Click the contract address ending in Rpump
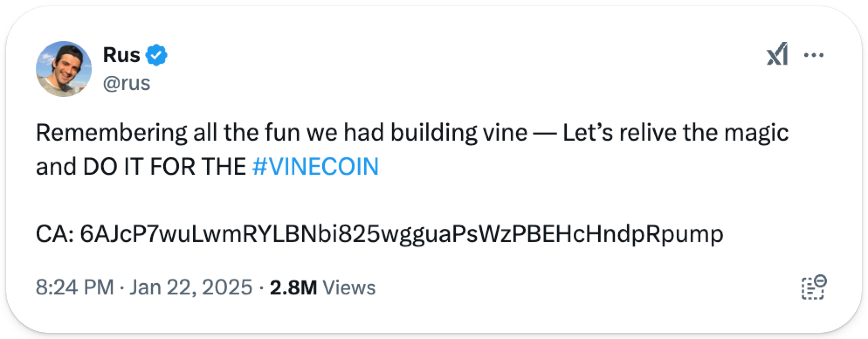 (x=402, y=234)
